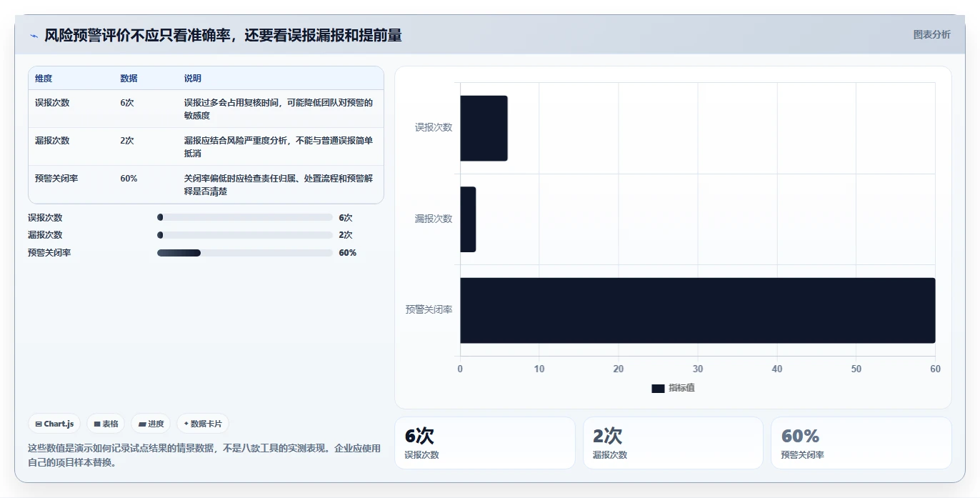The width and height of the screenshot is (980, 498).
Task: Click the lightning icon beside the title
Action: (x=34, y=36)
